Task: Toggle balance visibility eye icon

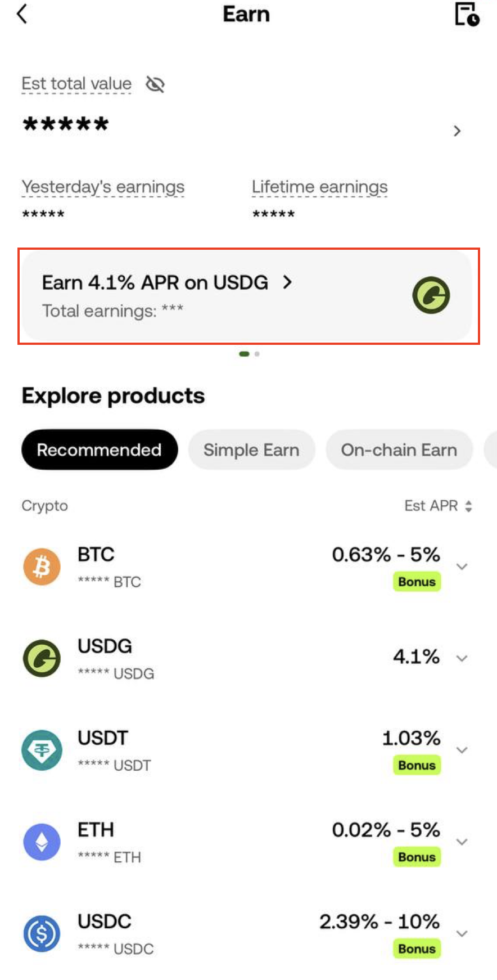Action: tap(155, 84)
